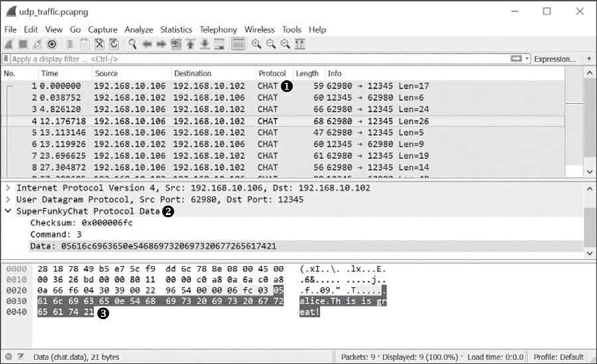The image size is (597, 364).
Task: Add a filter button with plus icon
Action: point(589,58)
